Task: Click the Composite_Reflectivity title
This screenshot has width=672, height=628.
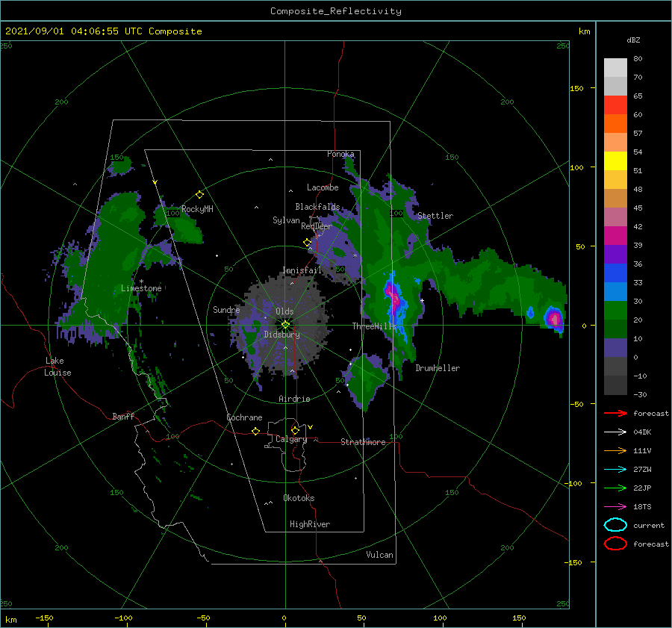Action: 336,11
